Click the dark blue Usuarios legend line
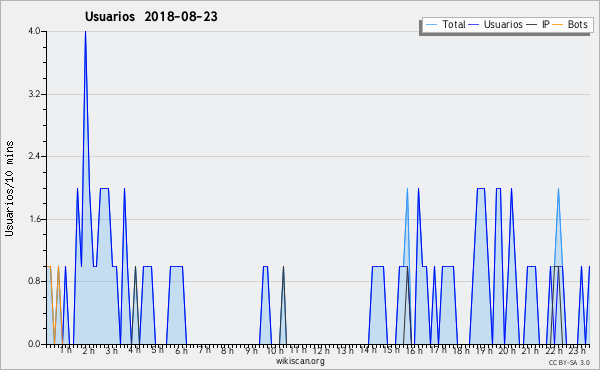The image size is (600, 370). 474,25
